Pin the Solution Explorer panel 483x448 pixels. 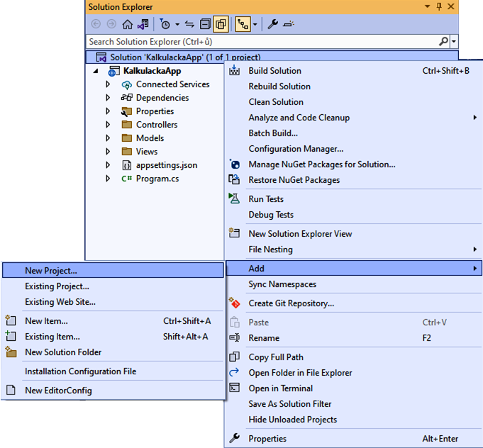click(x=439, y=6)
